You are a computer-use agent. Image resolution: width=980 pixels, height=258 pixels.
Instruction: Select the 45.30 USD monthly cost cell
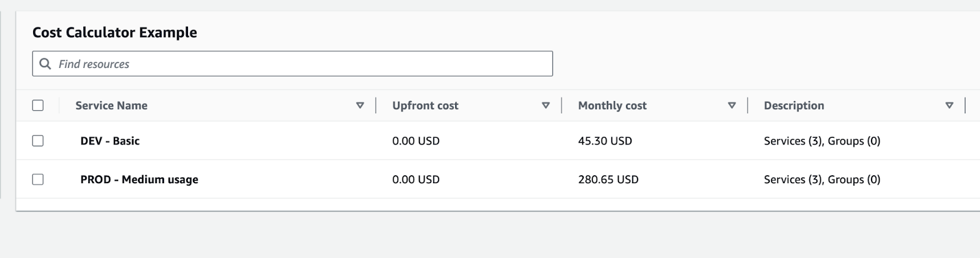coord(605,141)
